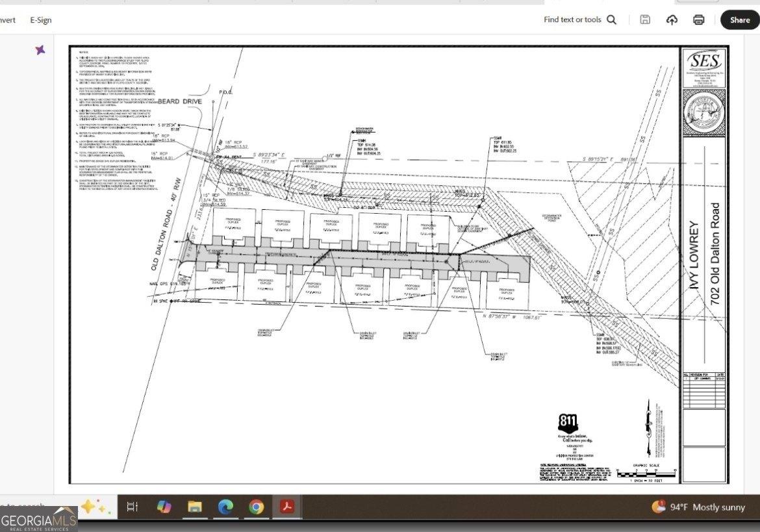Click the 811 call-before-you-dig logo
Screen dimensions: 760x532
point(568,422)
